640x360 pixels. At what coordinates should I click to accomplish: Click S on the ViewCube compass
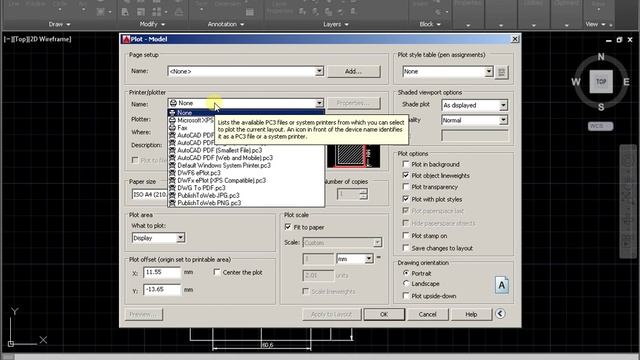click(x=601, y=107)
